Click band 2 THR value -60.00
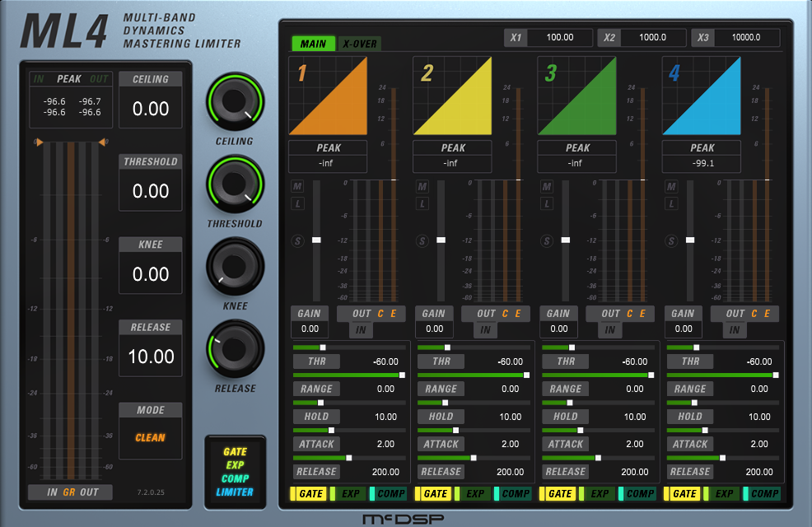Viewport: 812px width, 527px height. tap(510, 361)
